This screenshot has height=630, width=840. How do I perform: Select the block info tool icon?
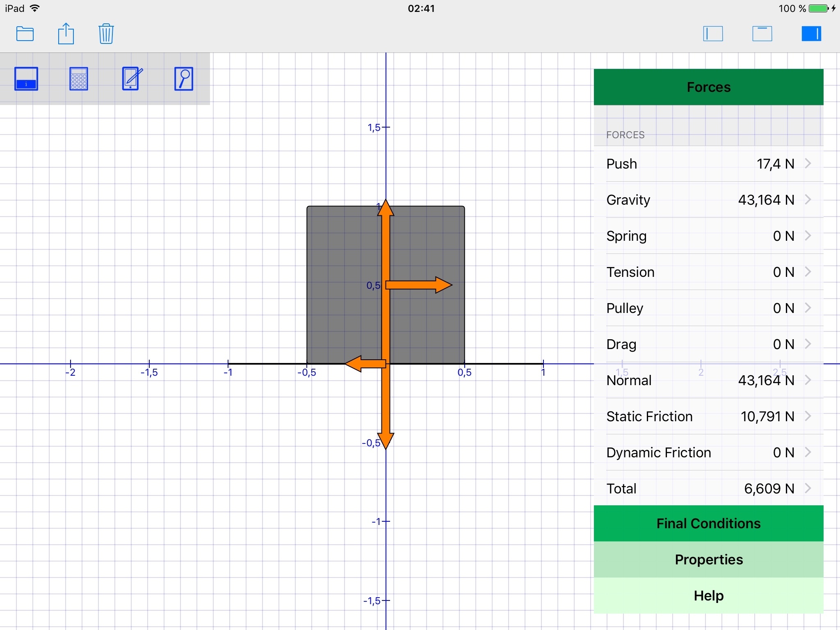pyautogui.click(x=26, y=79)
